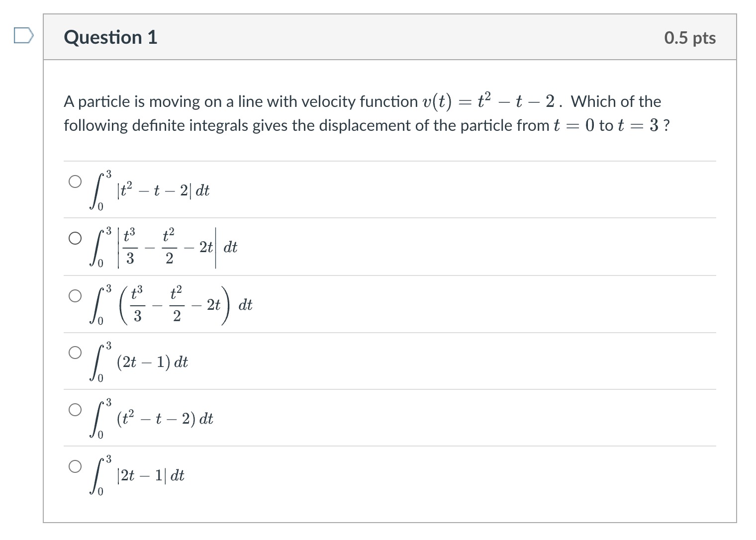Click the |t² − t − 2| dt answer formula

[x=150, y=190]
